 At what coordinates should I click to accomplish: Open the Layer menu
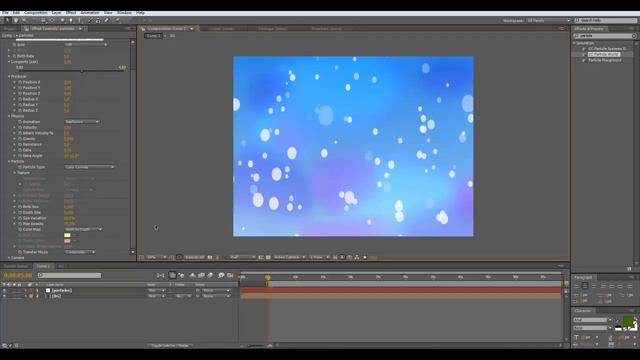coord(56,13)
